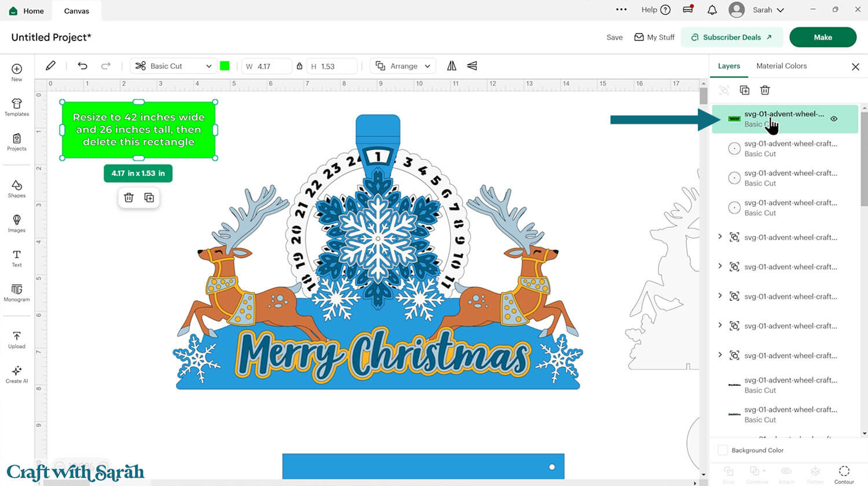Undo the last action
This screenshot has height=486, width=868.
tap(83, 66)
